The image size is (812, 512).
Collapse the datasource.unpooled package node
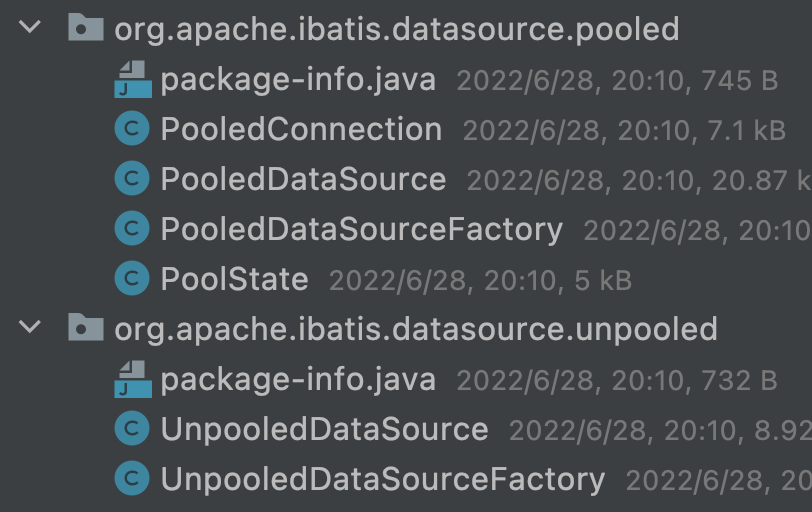point(30,328)
